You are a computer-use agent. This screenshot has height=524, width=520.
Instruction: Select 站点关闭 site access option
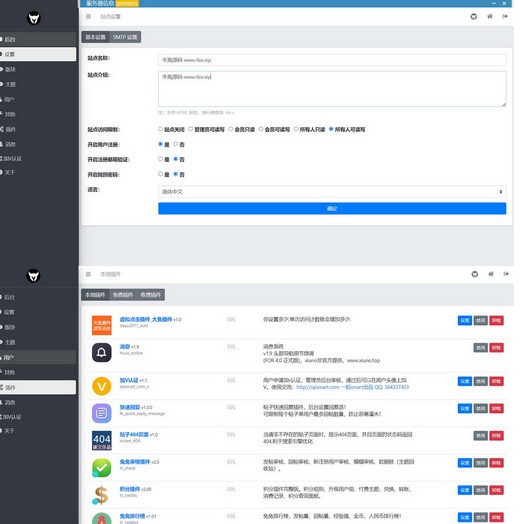click(x=160, y=129)
